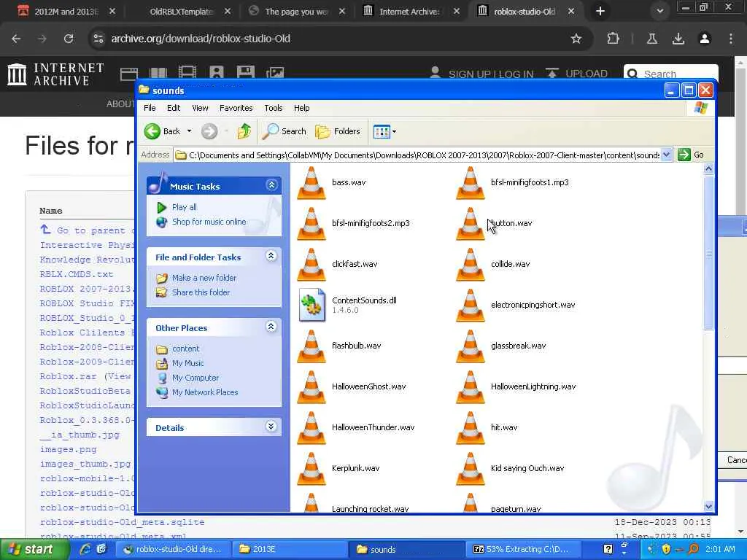This screenshot has height=560, width=747.
Task: Select the flashbulb.wav cone icon
Action: point(311,346)
